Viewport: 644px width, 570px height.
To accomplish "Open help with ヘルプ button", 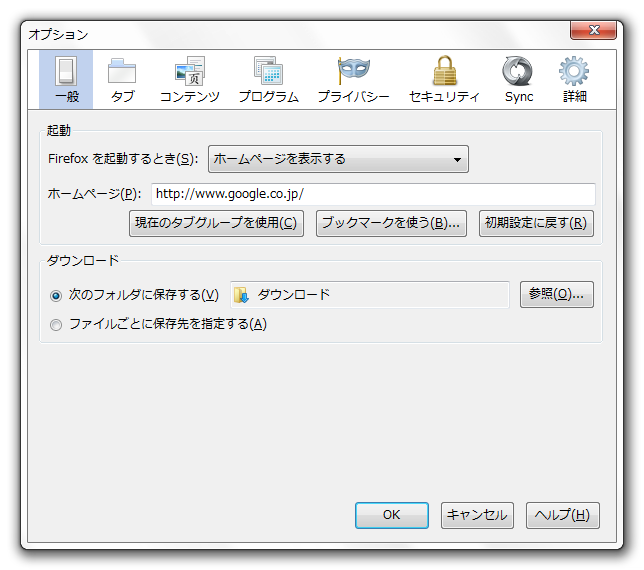I will click(562, 515).
